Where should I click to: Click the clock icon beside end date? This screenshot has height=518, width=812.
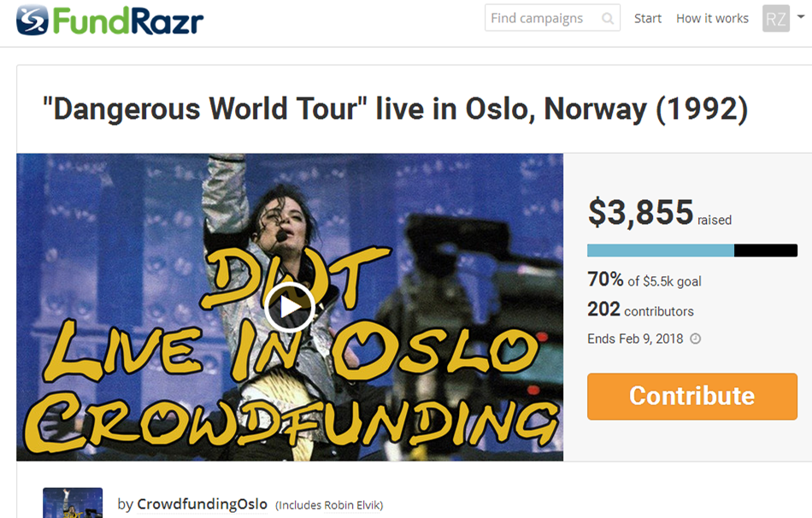tap(696, 338)
